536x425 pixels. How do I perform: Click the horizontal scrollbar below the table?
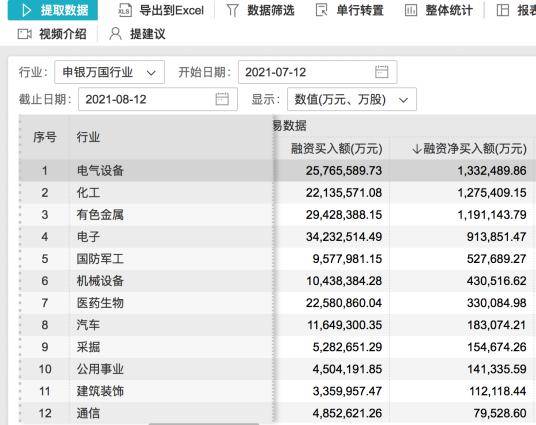[204, 424]
